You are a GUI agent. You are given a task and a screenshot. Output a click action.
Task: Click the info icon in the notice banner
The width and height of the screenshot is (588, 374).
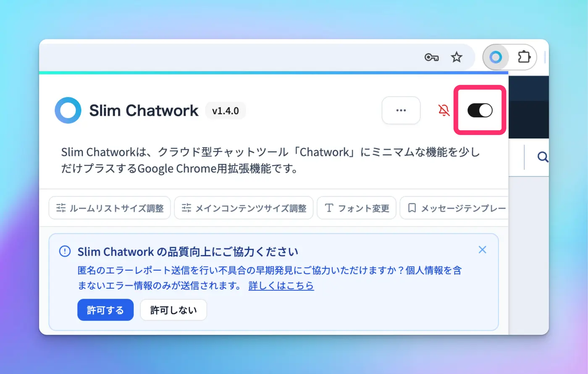[x=65, y=251]
